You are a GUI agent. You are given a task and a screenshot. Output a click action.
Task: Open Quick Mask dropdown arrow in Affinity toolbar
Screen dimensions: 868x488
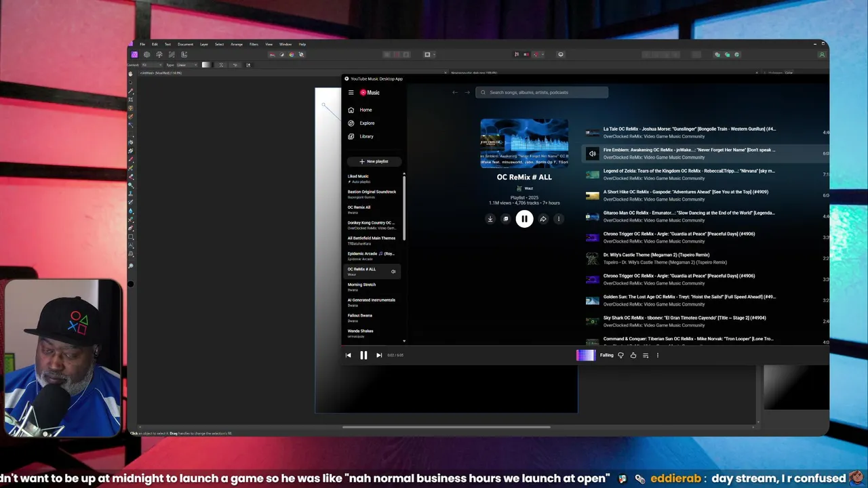[x=434, y=55]
